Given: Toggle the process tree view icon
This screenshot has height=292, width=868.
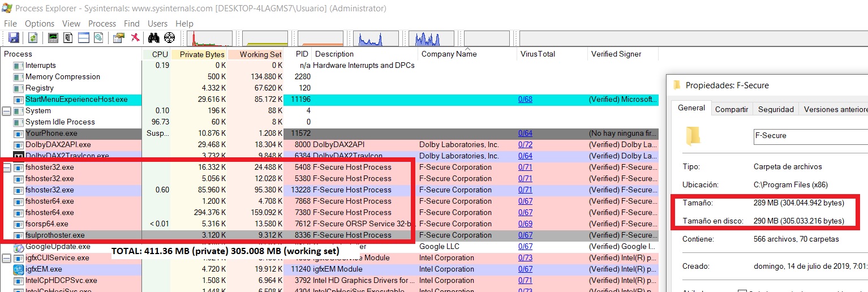Looking at the screenshot, I should (x=68, y=38).
